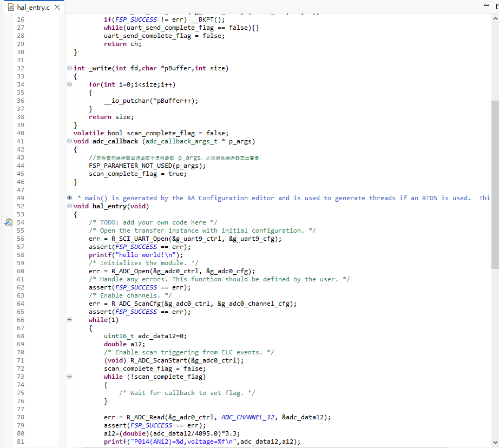Fold the while(1) loop block
The width and height of the screenshot is (499, 448).
(x=69, y=320)
